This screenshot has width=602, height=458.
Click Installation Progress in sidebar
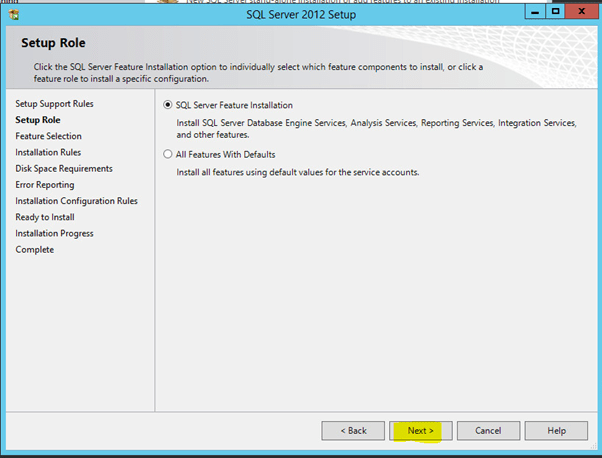click(55, 233)
